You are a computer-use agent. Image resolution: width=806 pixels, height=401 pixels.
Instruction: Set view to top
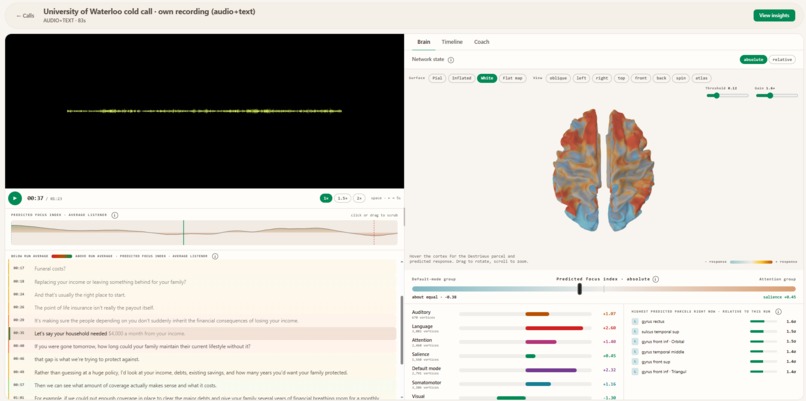(621, 78)
